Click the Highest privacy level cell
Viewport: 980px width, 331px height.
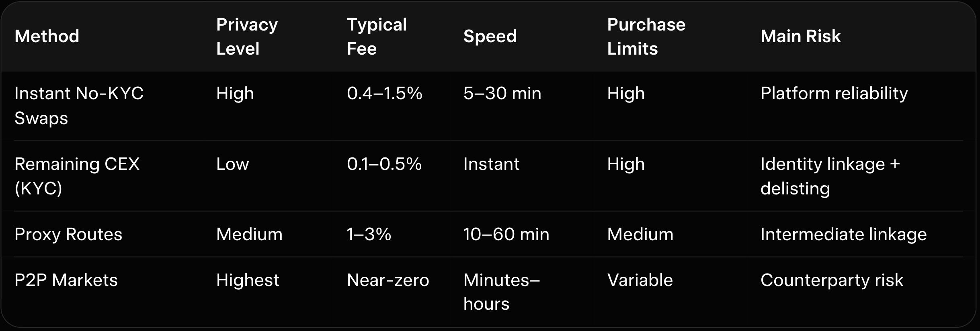[248, 280]
